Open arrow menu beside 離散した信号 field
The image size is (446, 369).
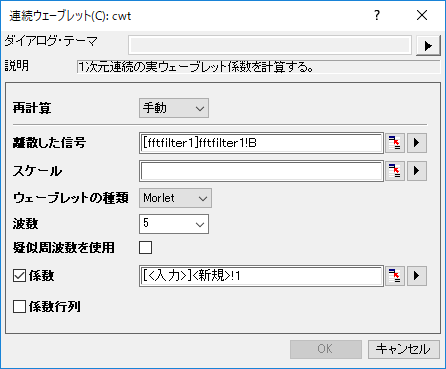point(417,143)
